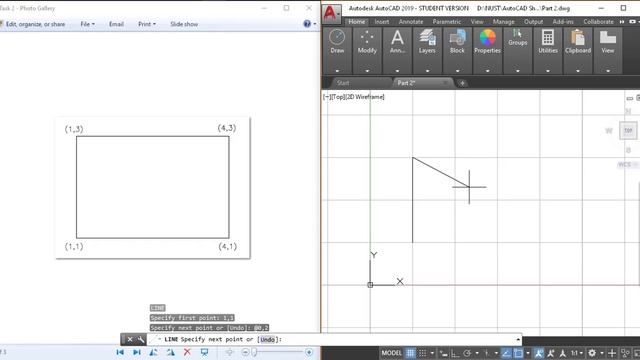Viewport: 640px width, 360px height.
Task: Click the Block panel icon
Action: pos(457,37)
